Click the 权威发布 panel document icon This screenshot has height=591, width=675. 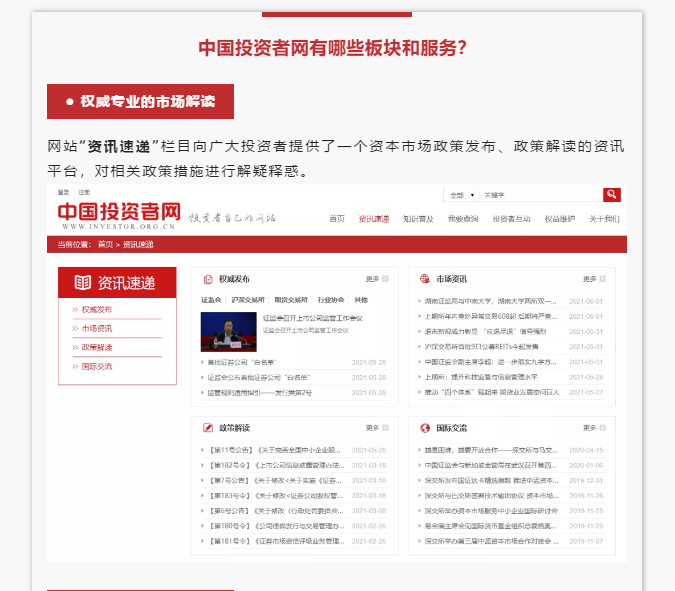(208, 279)
